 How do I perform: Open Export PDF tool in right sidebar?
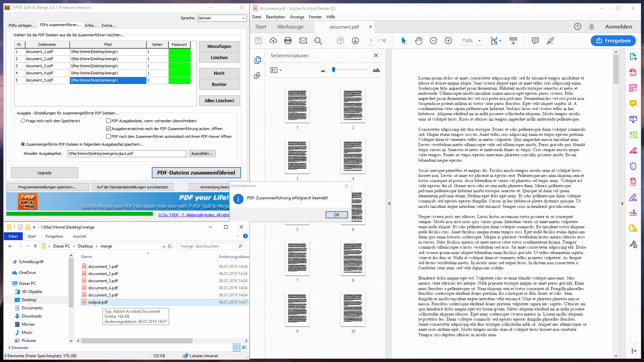[x=633, y=57]
